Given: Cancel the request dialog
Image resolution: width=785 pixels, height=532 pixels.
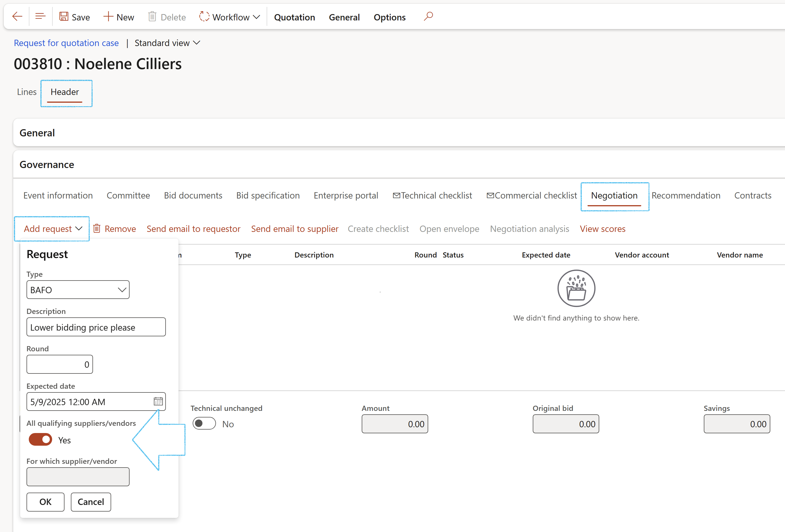Looking at the screenshot, I should tap(91, 502).
